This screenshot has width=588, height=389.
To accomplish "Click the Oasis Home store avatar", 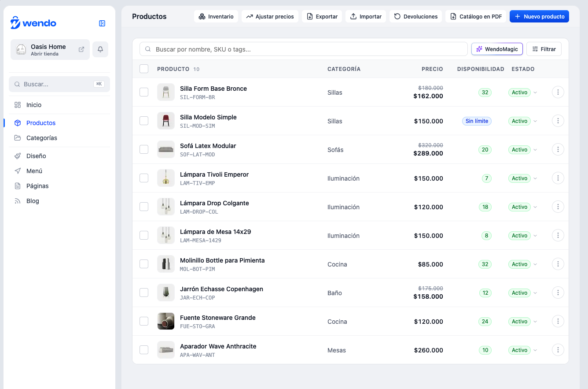I will [21, 49].
